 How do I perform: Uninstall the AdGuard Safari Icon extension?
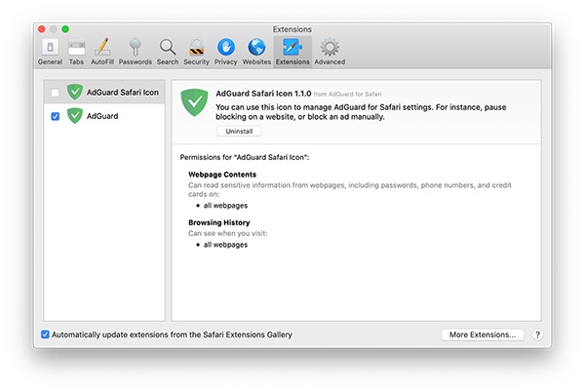pos(239,131)
